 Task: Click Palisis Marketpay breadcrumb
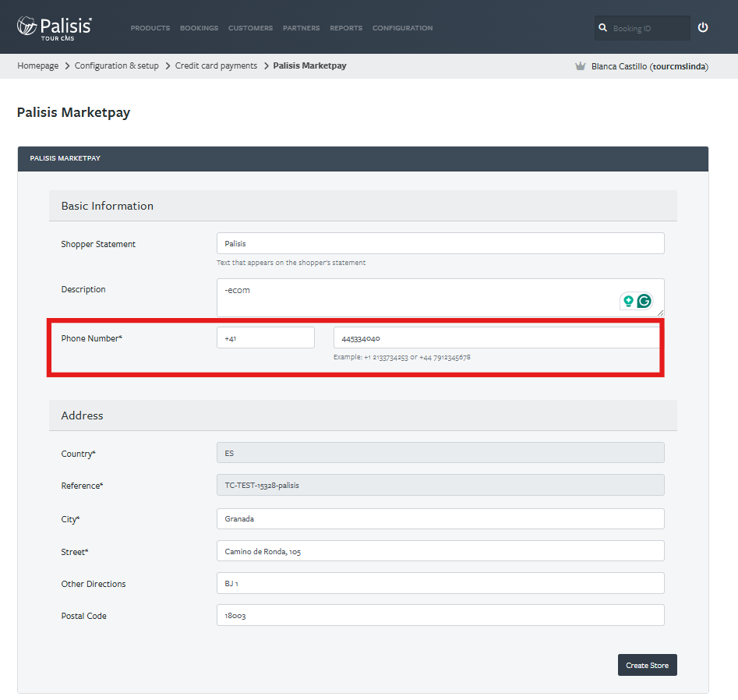pyautogui.click(x=309, y=65)
